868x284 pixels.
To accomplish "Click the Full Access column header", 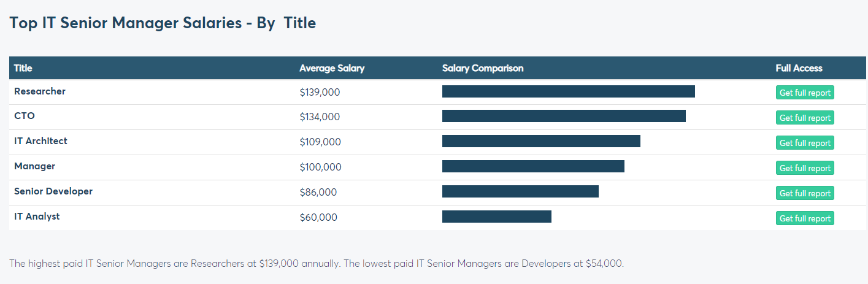I will (x=799, y=68).
